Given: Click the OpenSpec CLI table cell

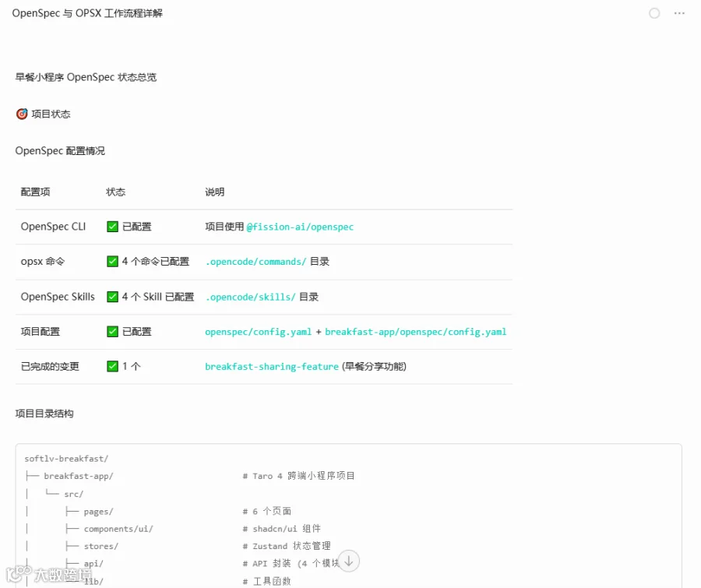Looking at the screenshot, I should tap(53, 227).
